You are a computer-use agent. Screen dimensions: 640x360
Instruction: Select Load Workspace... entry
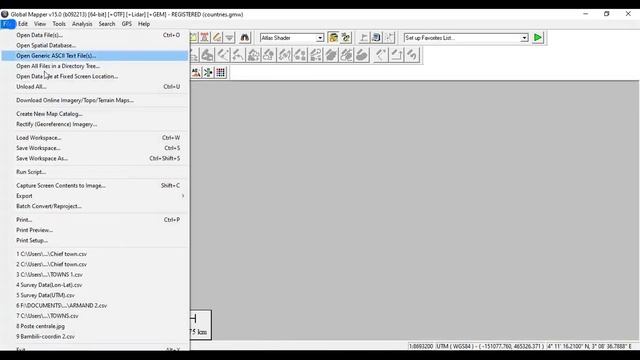tap(95, 138)
